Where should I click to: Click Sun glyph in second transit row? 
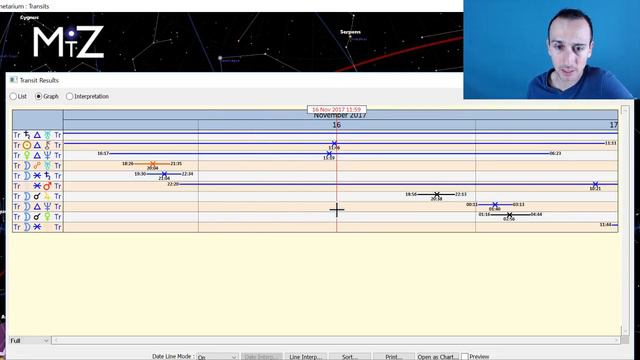click(x=27, y=145)
